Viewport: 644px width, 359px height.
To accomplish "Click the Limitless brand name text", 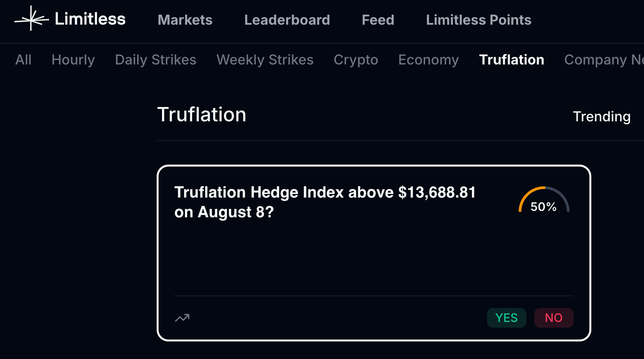I will [90, 19].
